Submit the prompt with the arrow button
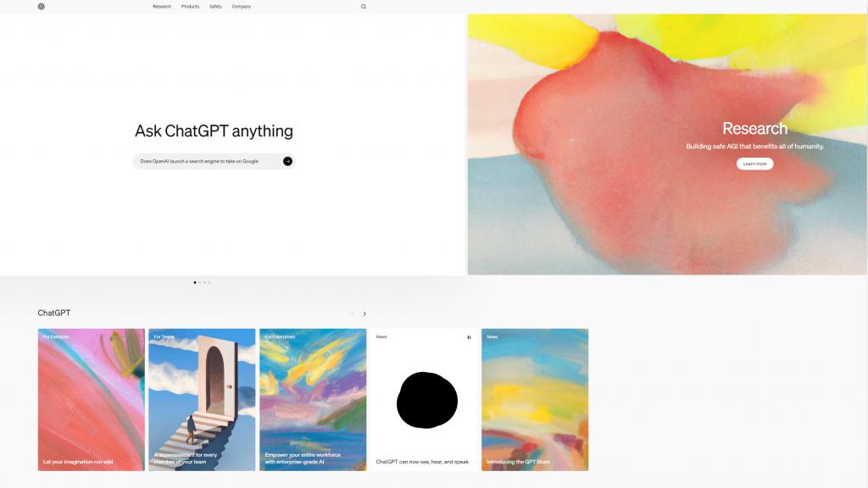The width and height of the screenshot is (868, 488). pos(288,161)
